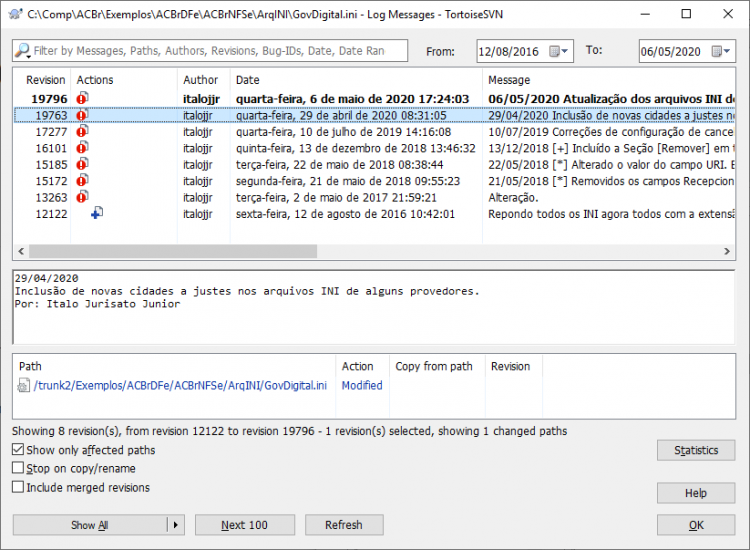
Task: Open the Statistics dialog
Action: pos(696,450)
